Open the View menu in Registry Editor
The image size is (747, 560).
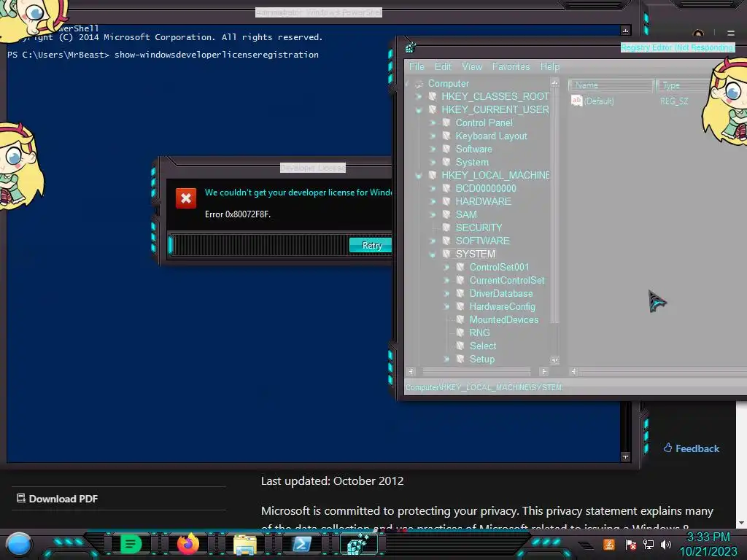pos(472,66)
